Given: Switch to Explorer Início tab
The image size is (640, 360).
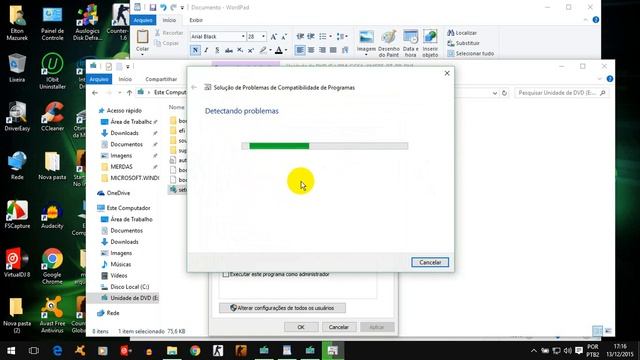Looking at the screenshot, I should (x=125, y=79).
